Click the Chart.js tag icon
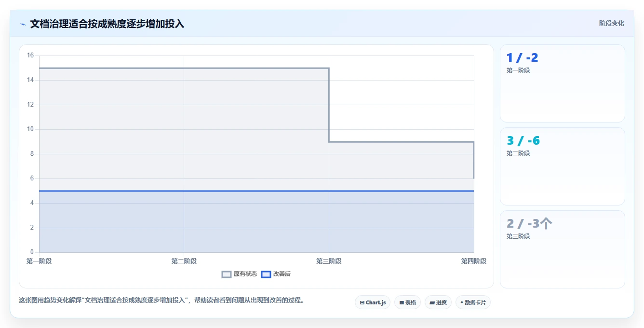Image resolution: width=644 pixels, height=328 pixels. 362,303
